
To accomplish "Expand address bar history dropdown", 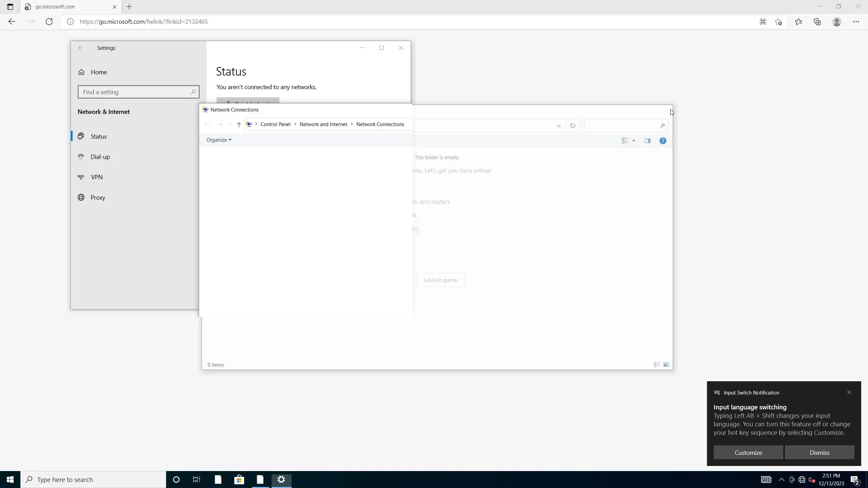I will (558, 126).
